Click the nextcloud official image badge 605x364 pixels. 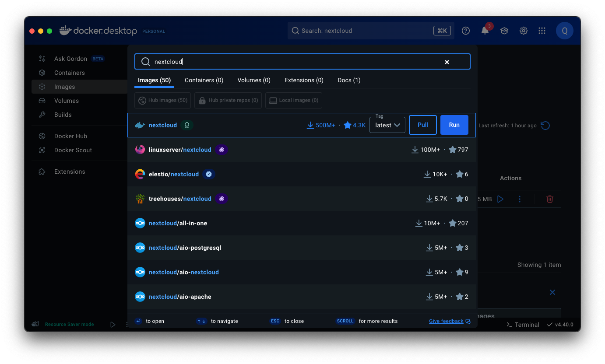point(187,125)
